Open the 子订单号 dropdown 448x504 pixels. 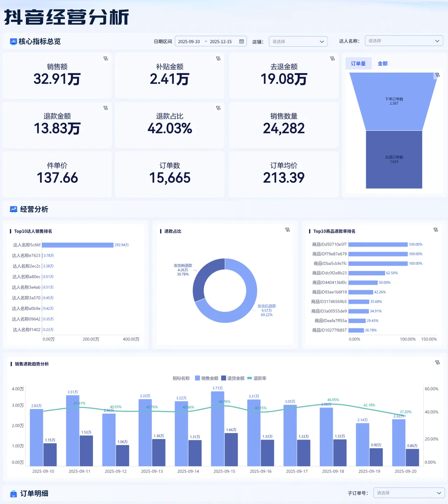[409, 493]
